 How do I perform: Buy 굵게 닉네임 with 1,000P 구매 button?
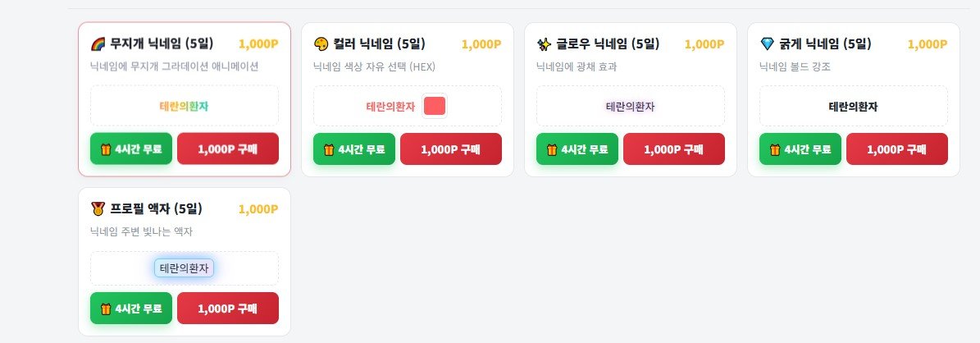coord(897,149)
